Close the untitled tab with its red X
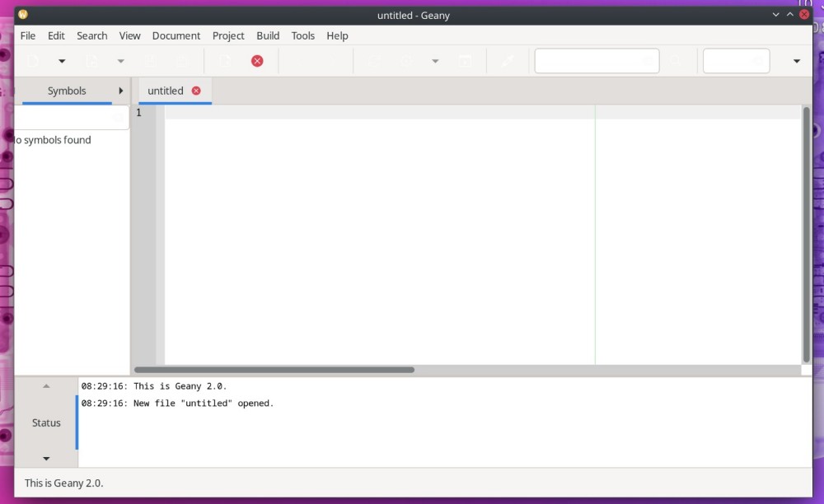 [196, 91]
